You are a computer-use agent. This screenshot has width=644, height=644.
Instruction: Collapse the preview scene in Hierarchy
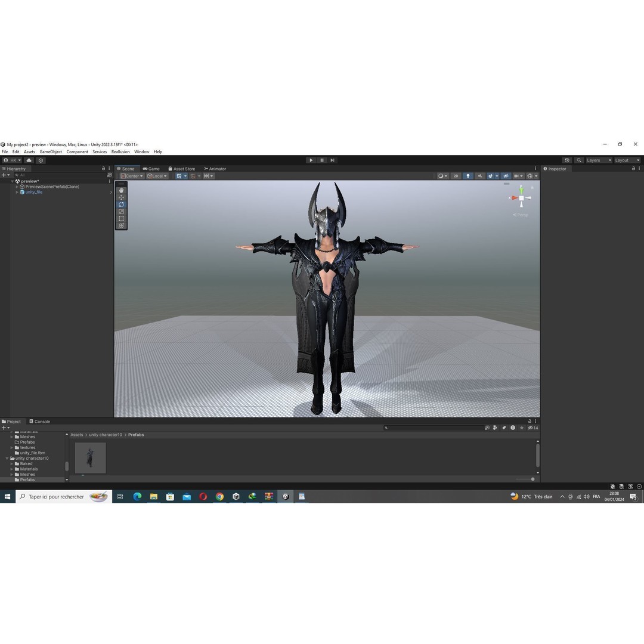[x=13, y=181]
